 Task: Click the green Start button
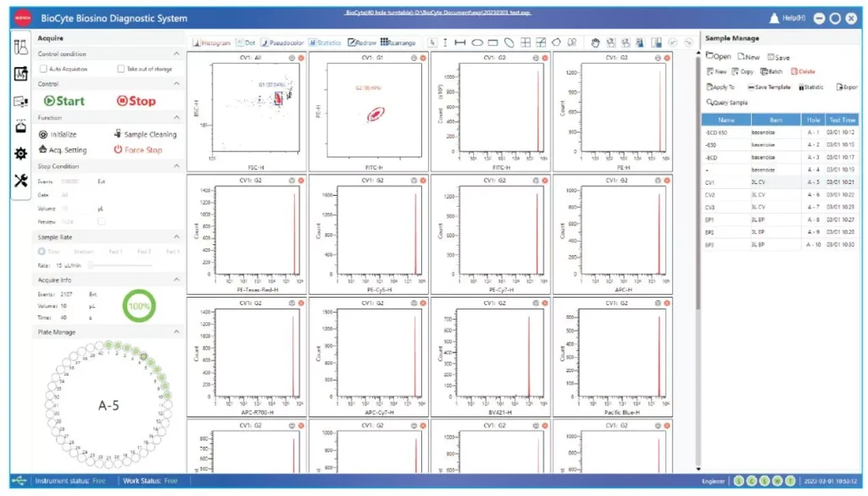(x=65, y=100)
